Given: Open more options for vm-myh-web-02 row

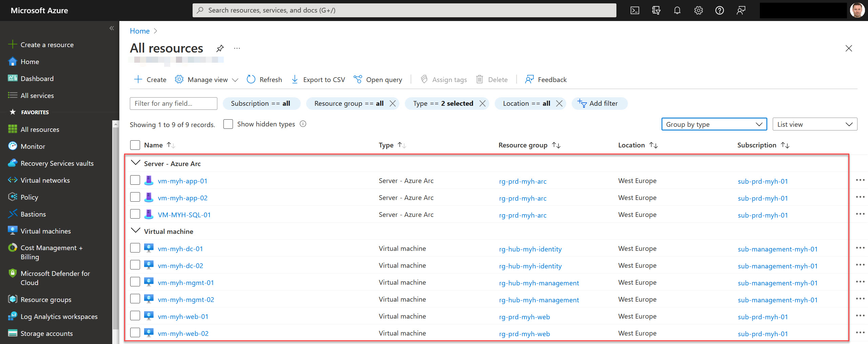Looking at the screenshot, I should click(861, 333).
